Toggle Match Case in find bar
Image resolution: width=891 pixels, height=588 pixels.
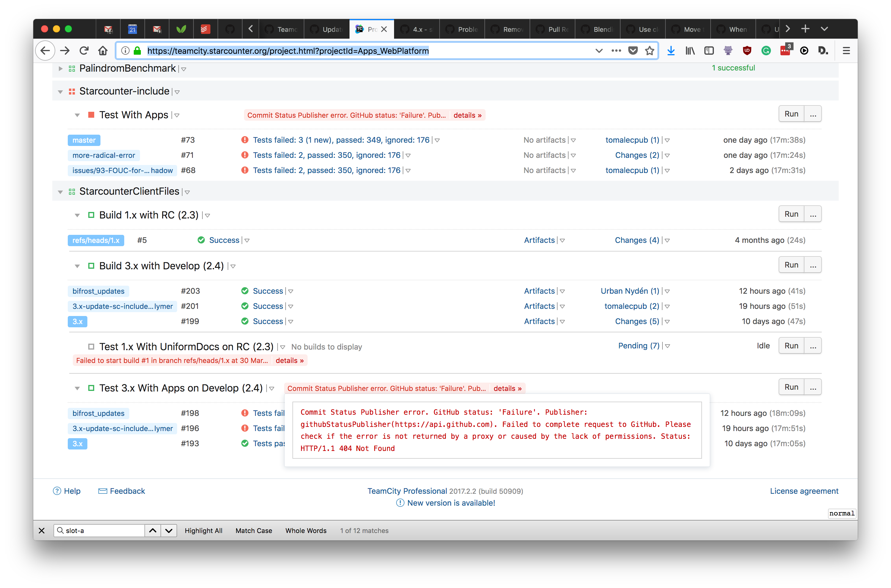click(x=254, y=531)
